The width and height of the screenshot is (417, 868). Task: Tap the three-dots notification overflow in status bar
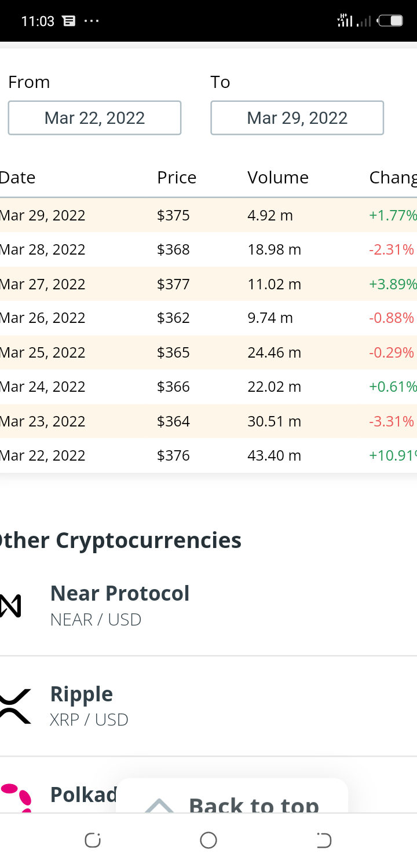tap(92, 21)
